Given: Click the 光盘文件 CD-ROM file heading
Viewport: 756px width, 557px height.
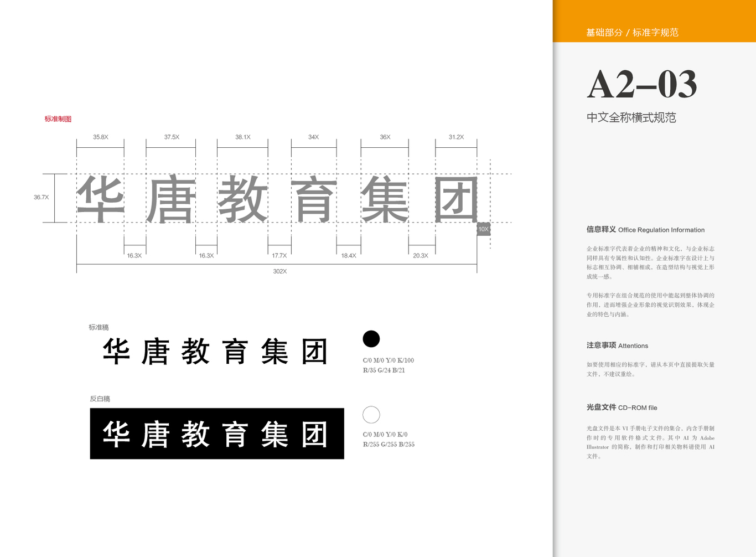Looking at the screenshot, I should coord(622,408).
